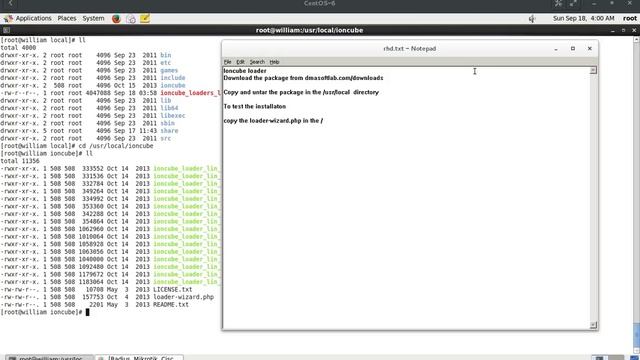Minimize the rhd.txt Notepad window
Viewport: 640px width, 360px height.
tap(556, 49)
